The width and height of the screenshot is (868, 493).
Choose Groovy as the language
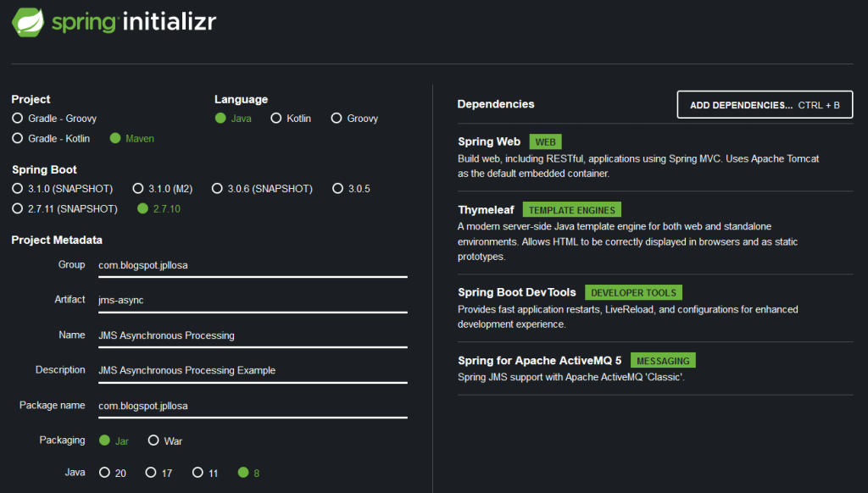click(x=337, y=119)
